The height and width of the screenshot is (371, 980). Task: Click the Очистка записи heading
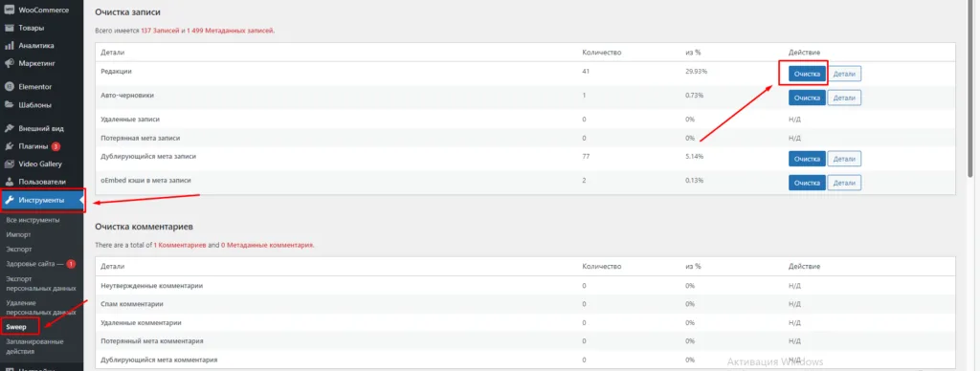127,11
